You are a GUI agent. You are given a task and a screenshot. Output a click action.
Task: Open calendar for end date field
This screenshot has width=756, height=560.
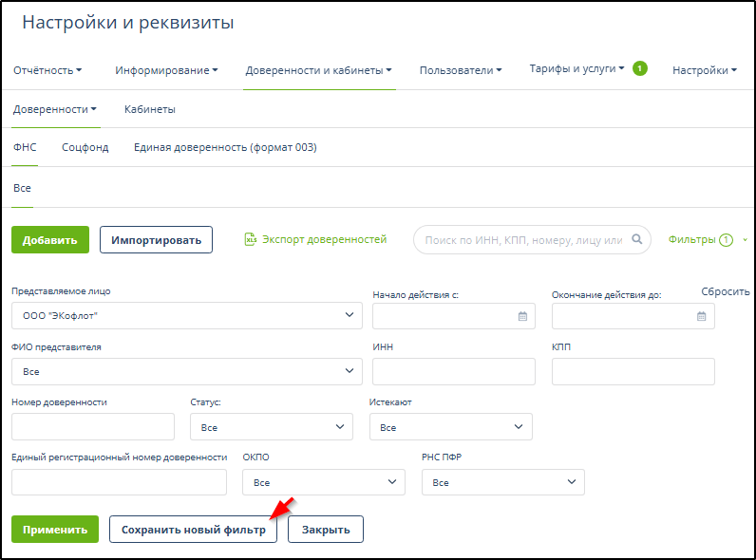click(702, 316)
